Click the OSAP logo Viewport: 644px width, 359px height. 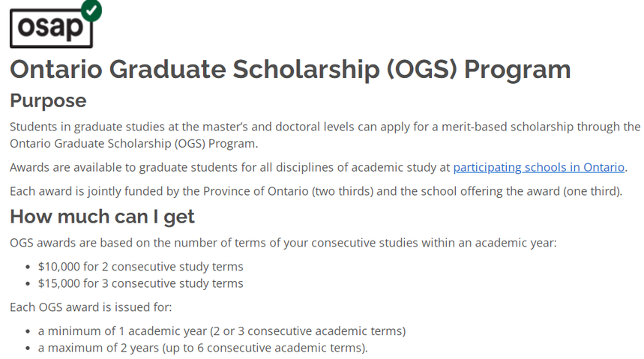[51, 28]
